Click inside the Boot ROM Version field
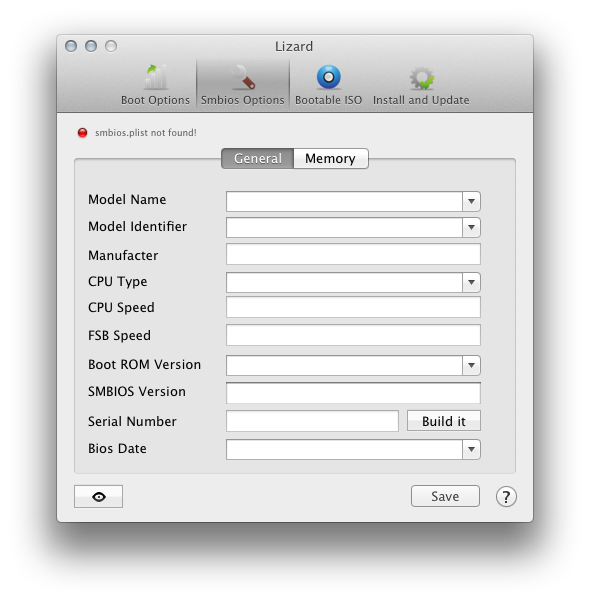The height and width of the screenshot is (601, 590). [x=344, y=365]
